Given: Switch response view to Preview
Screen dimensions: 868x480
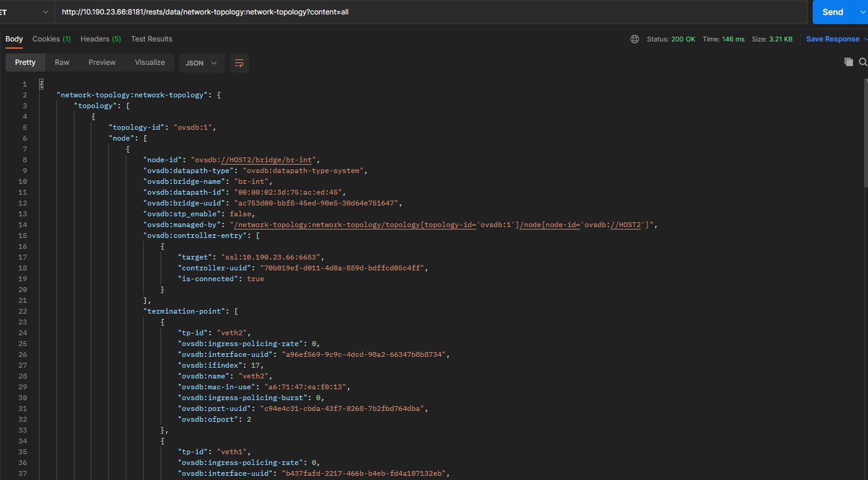Looking at the screenshot, I should 102,62.
